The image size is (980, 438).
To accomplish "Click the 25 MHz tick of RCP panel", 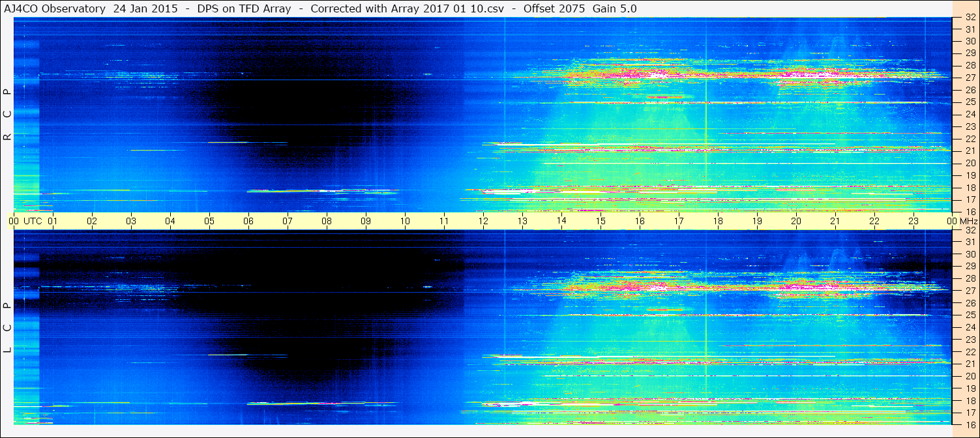I will 970,102.
